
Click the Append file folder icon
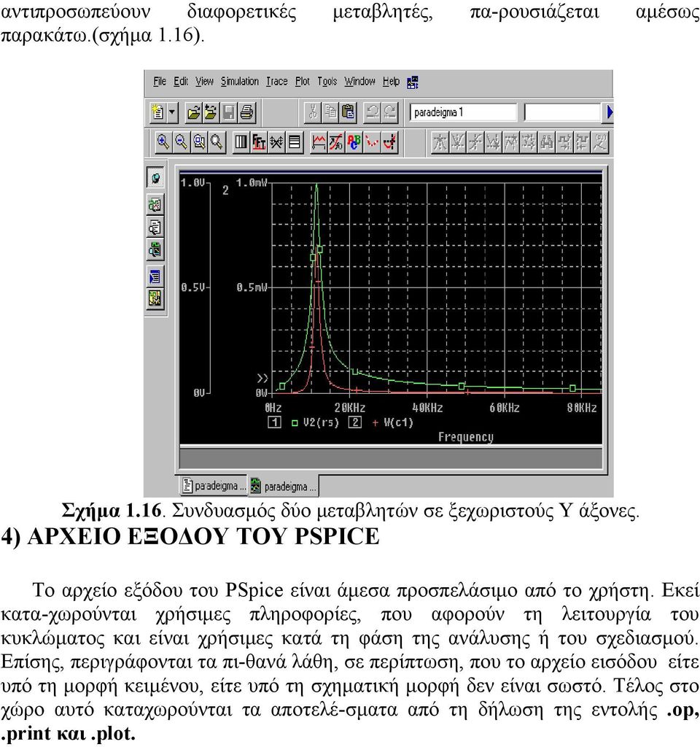click(211, 112)
